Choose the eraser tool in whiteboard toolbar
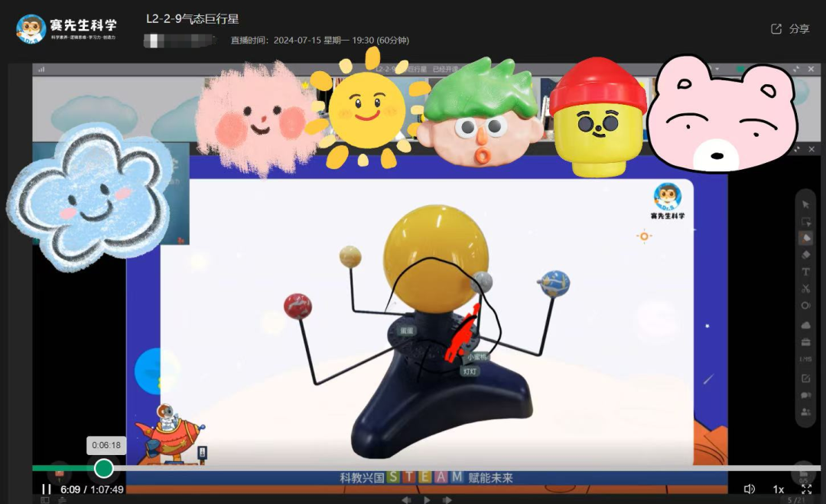This screenshot has height=504, width=826. point(805,255)
